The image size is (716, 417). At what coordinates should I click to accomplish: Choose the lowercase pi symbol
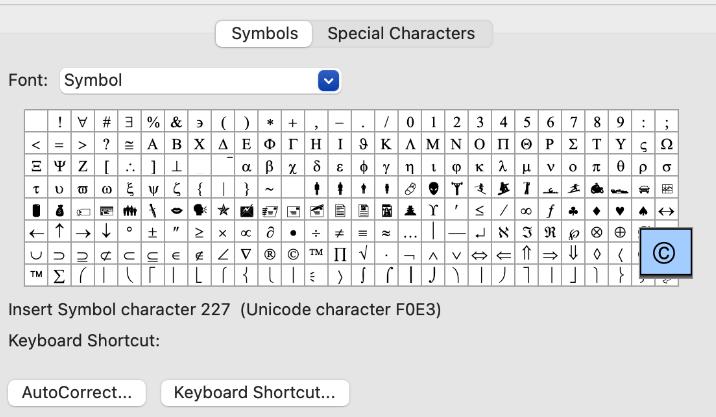(x=596, y=167)
